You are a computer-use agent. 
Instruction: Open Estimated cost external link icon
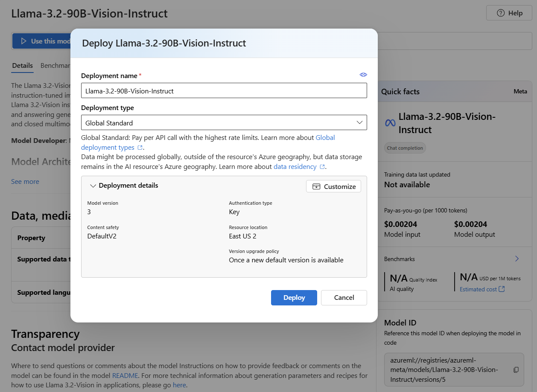(502, 289)
